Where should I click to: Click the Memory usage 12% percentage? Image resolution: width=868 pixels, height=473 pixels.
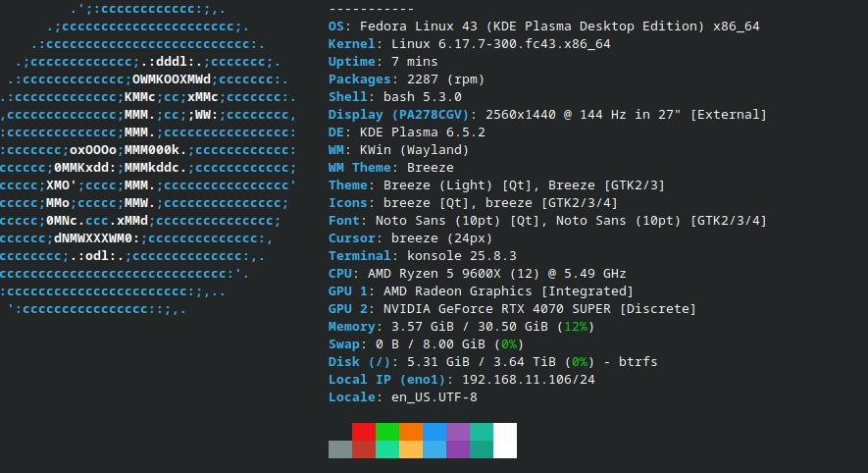click(x=576, y=327)
